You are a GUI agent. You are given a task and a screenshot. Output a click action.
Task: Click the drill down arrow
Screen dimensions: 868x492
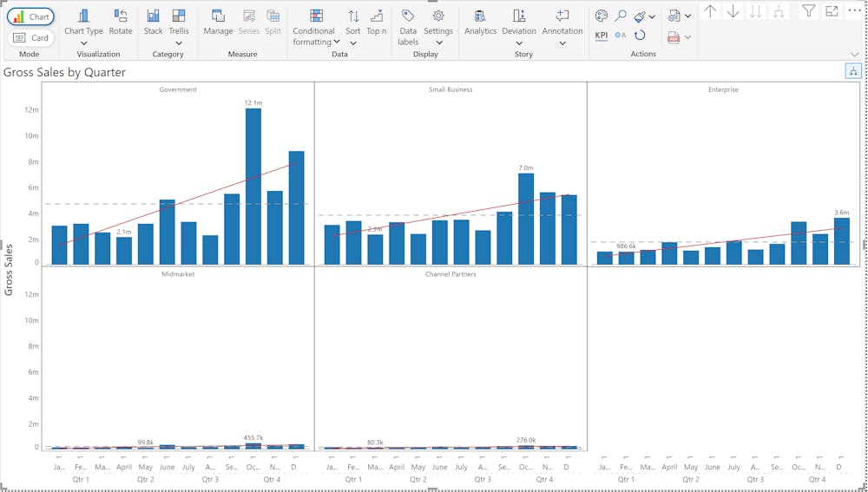[733, 10]
